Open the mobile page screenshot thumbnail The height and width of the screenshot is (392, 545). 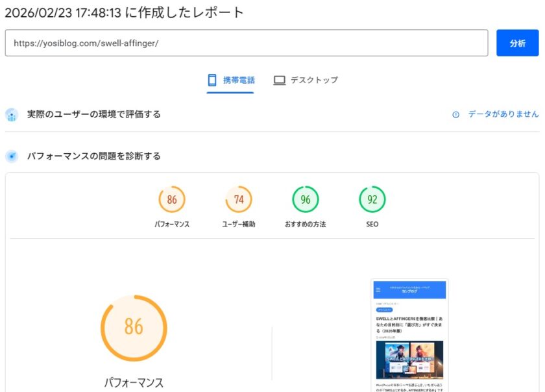pyautogui.click(x=409, y=336)
